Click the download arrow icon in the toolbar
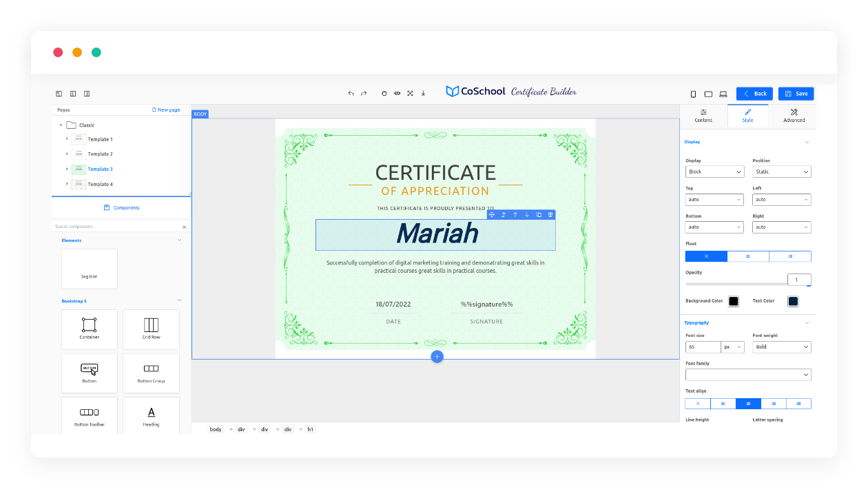The height and width of the screenshot is (496, 868). click(423, 94)
